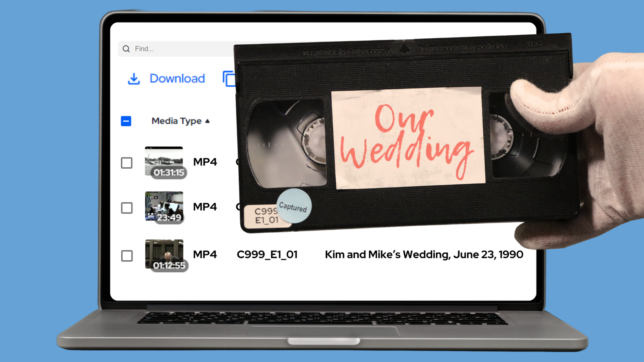Click the magnifying glass search icon
The height and width of the screenshot is (362, 644).
coord(126,49)
